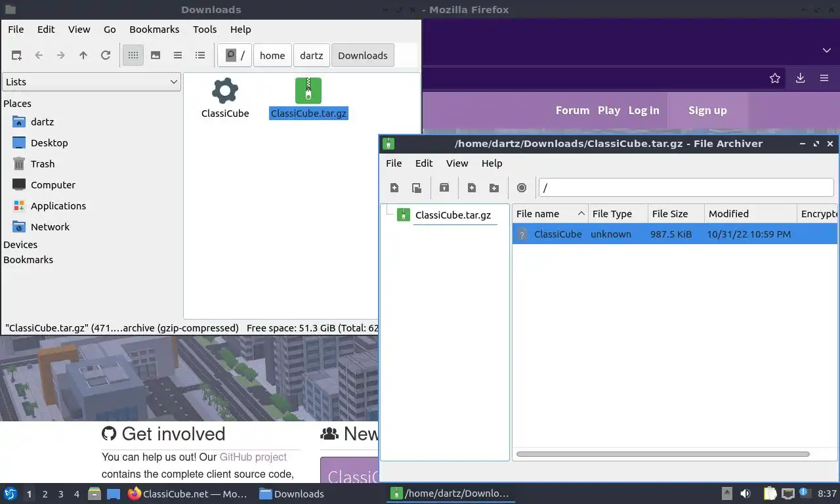The image size is (840, 504).
Task: Go up to parent folder in file manager
Action: coord(83,55)
